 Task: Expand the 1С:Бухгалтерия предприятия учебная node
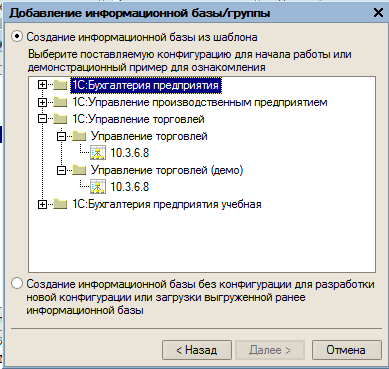(x=42, y=204)
